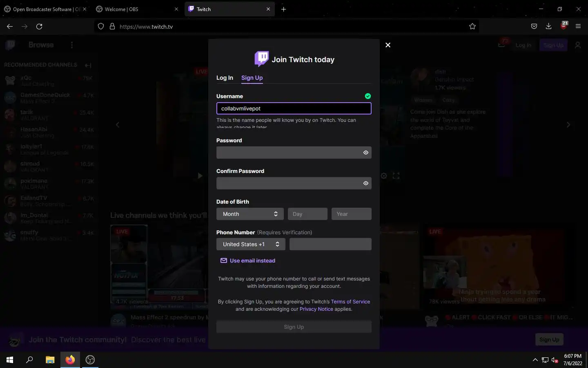This screenshot has width=588, height=368.
Task: Close the Join Twitch today dialog
Action: pos(388,45)
